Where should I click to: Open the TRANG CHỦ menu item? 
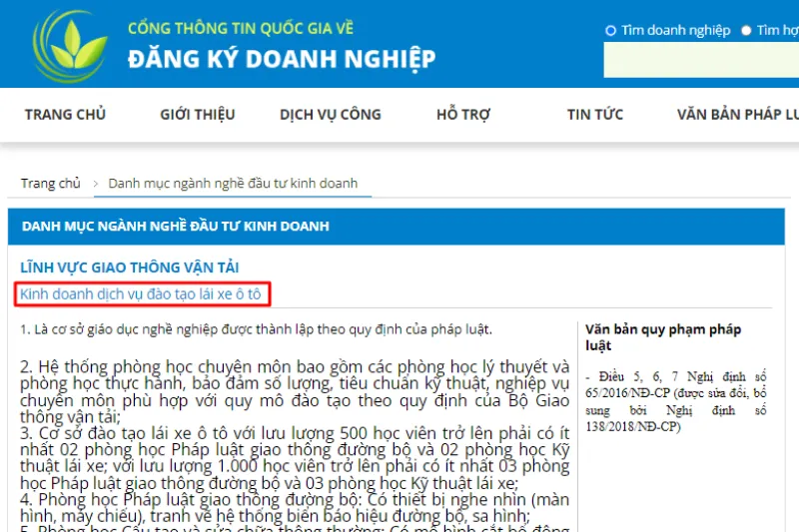point(65,115)
